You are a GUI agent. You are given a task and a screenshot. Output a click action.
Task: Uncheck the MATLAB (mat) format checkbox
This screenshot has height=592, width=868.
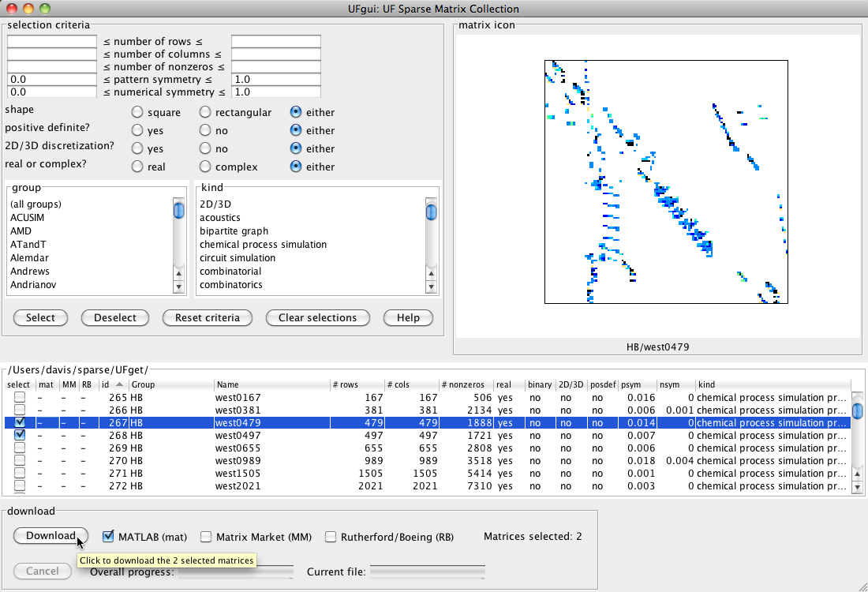click(x=109, y=537)
